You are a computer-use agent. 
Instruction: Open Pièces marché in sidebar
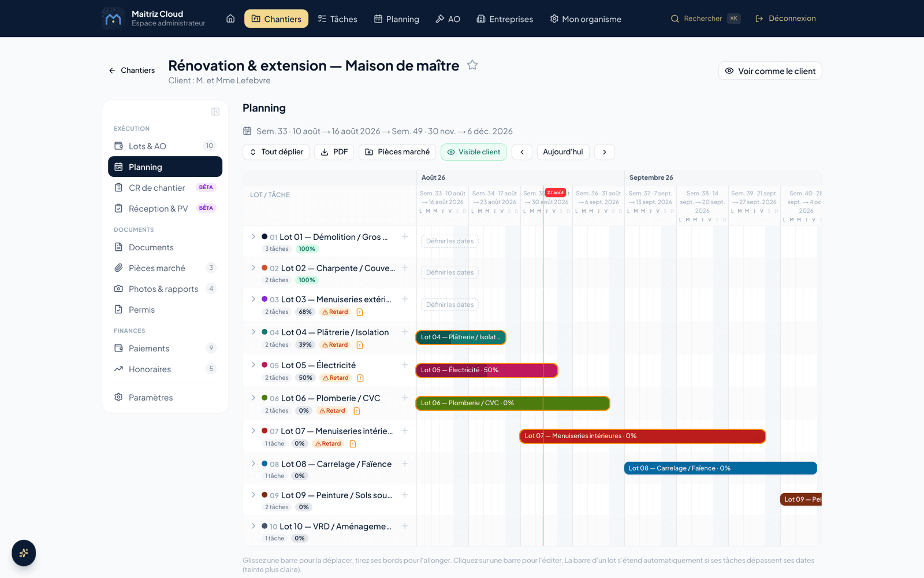(x=165, y=268)
